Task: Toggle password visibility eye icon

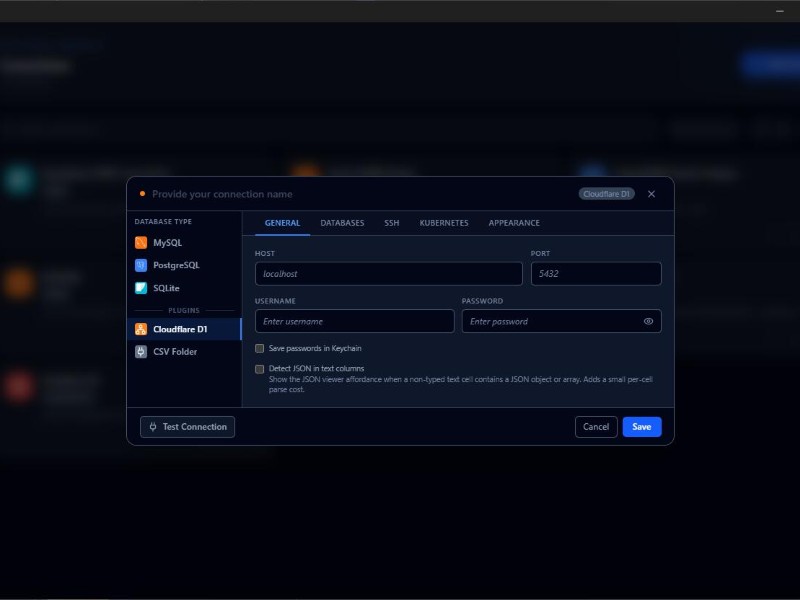Action: (648, 321)
